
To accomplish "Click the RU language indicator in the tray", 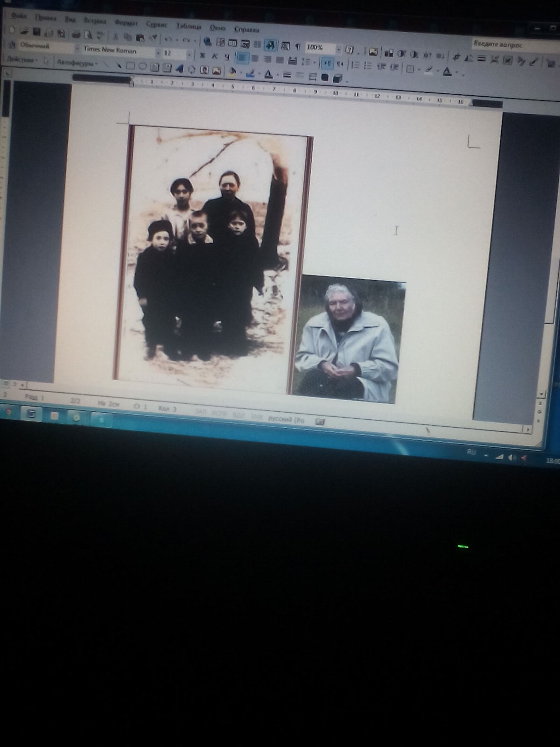I will [471, 452].
